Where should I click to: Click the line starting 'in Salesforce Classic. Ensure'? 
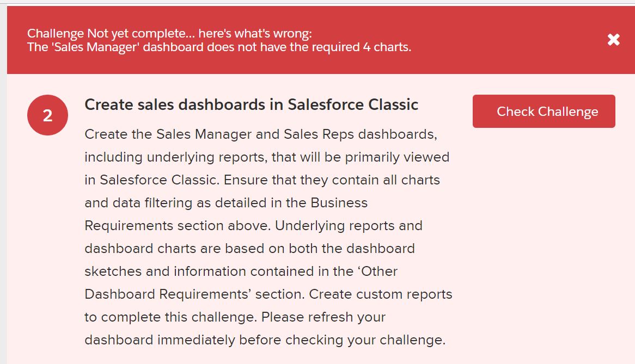tap(262, 180)
